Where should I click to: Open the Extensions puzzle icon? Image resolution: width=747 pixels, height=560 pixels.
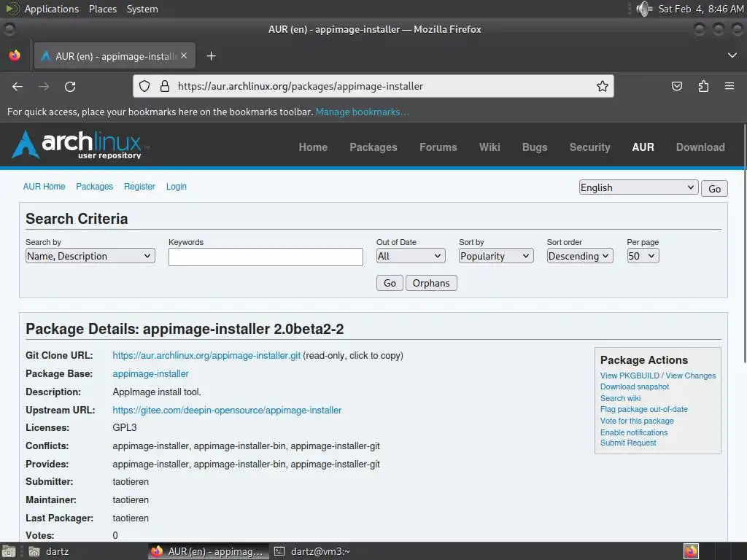(703, 86)
